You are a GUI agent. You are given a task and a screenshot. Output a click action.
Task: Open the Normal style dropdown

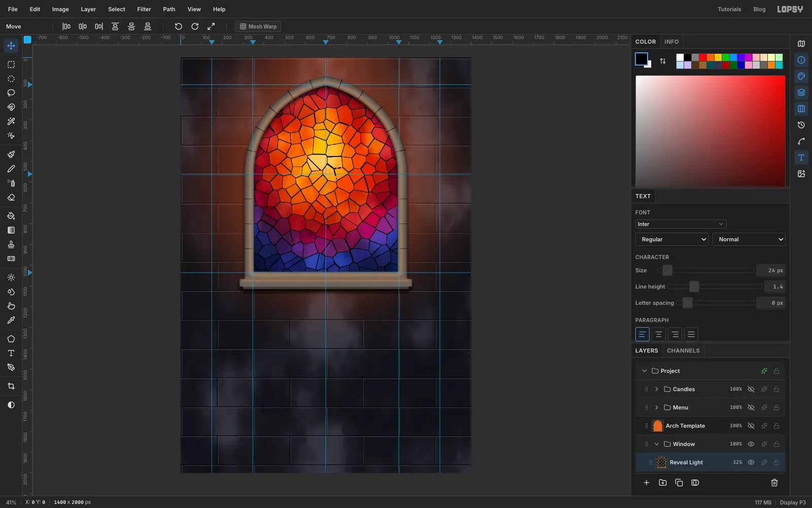tap(749, 239)
